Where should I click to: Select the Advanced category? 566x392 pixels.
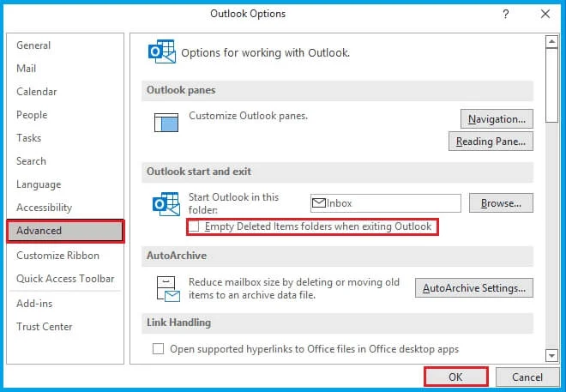pyautogui.click(x=66, y=231)
